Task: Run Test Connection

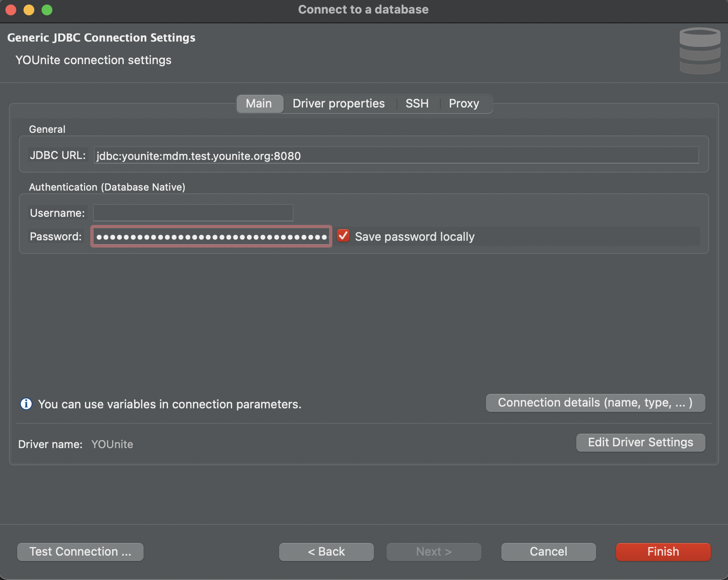Action: pyautogui.click(x=80, y=552)
